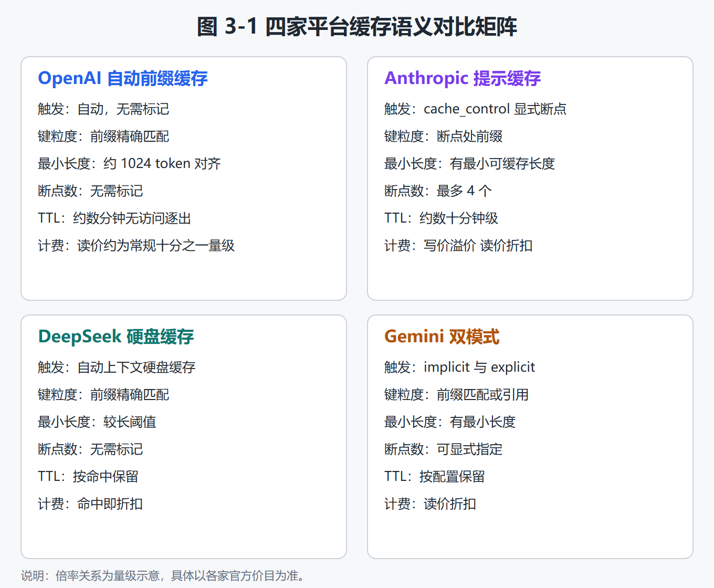Click TTL：约数分钟无访问逐出
This screenshot has width=714, height=588.
point(114,218)
